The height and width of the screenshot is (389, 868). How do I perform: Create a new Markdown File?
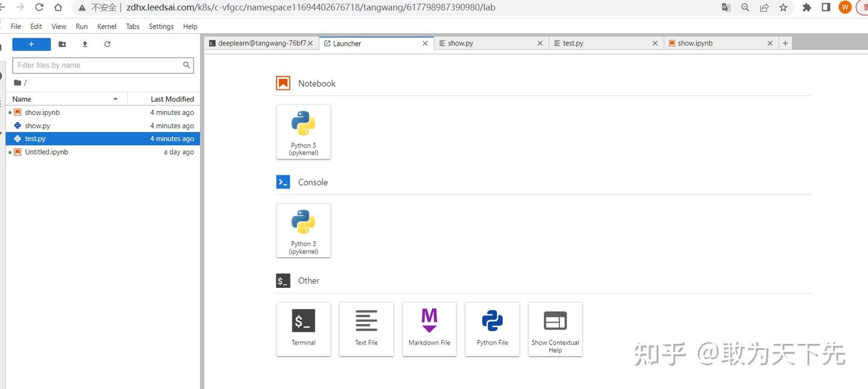click(x=429, y=329)
